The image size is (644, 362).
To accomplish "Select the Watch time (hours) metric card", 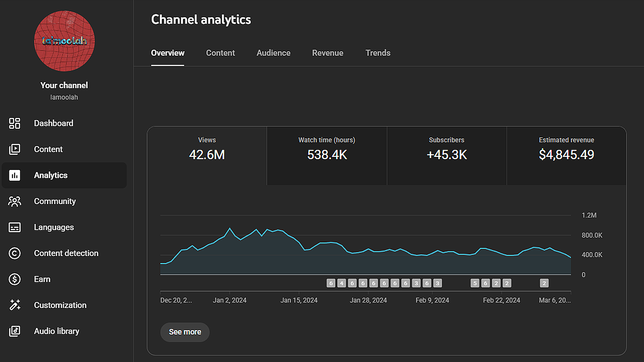I will (x=327, y=155).
